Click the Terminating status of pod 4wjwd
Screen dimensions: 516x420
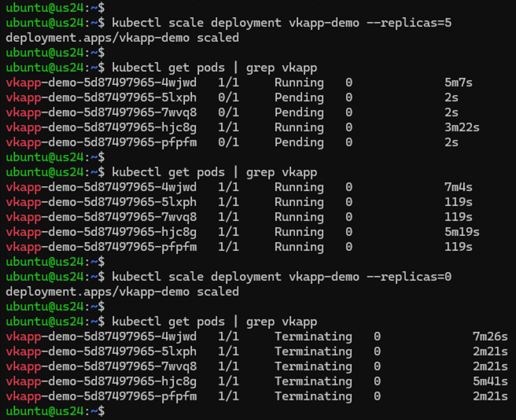coord(313,337)
